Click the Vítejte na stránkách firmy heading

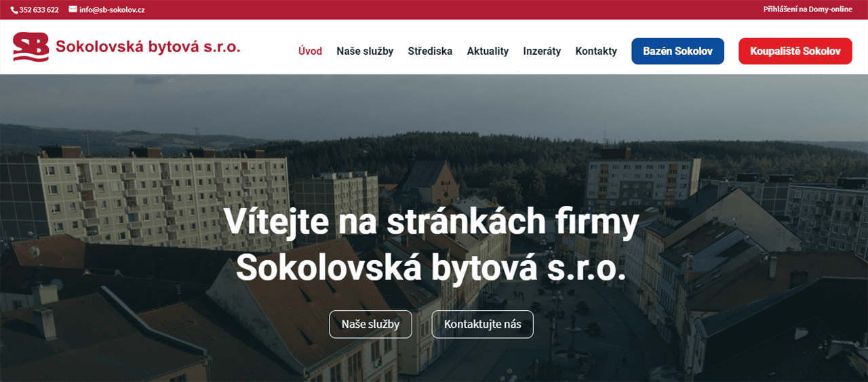pyautogui.click(x=431, y=221)
